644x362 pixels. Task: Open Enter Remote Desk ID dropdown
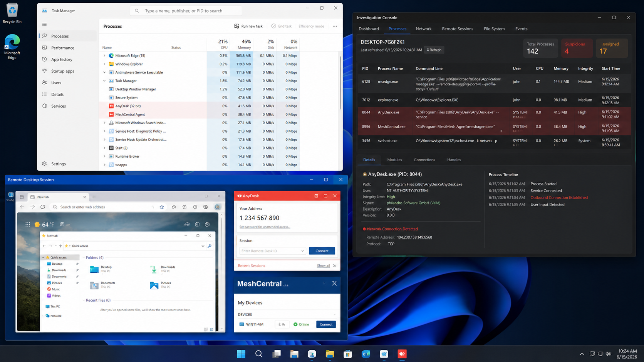coord(302,251)
